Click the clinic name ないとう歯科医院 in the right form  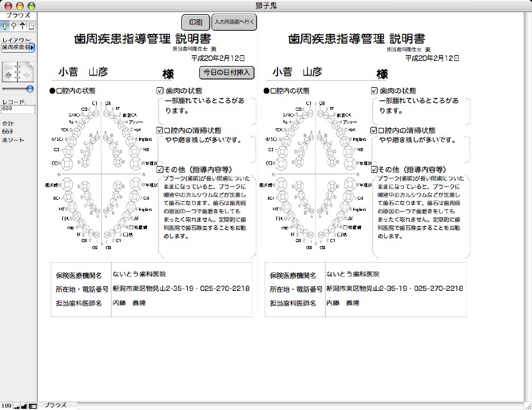point(353,274)
